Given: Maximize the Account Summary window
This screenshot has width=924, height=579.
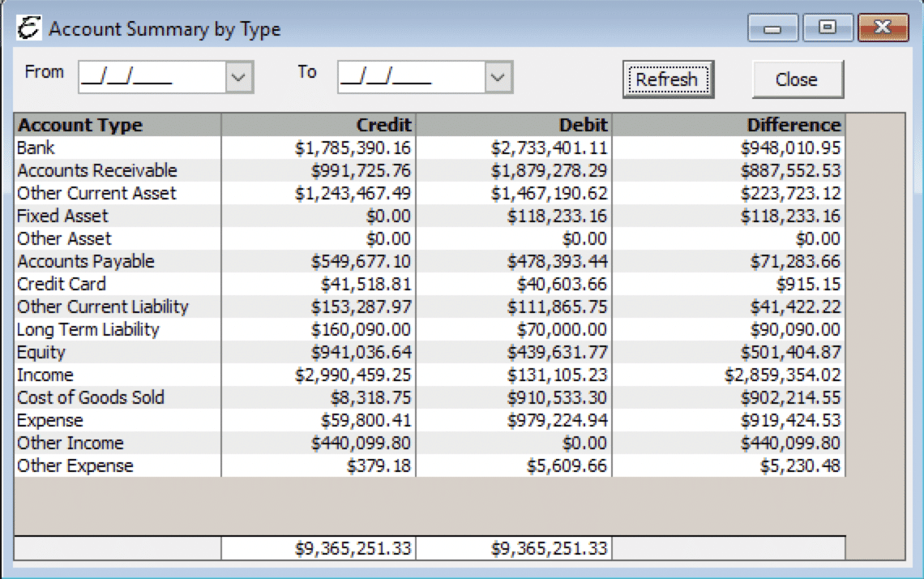Looking at the screenshot, I should point(827,28).
